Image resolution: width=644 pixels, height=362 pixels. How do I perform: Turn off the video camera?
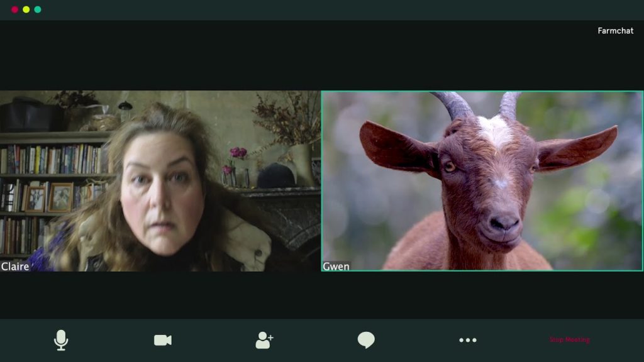tap(163, 340)
